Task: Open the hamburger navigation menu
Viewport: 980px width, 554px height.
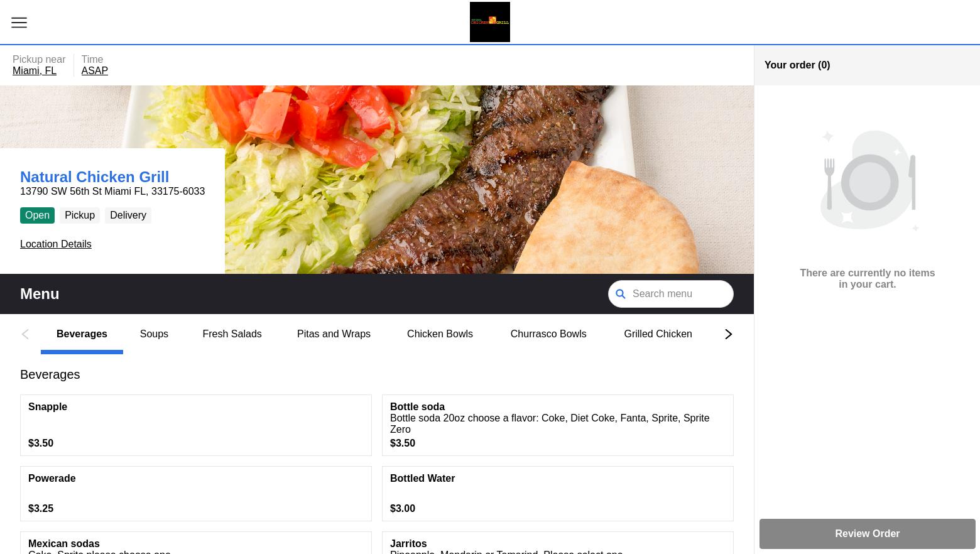Action: 19,23
